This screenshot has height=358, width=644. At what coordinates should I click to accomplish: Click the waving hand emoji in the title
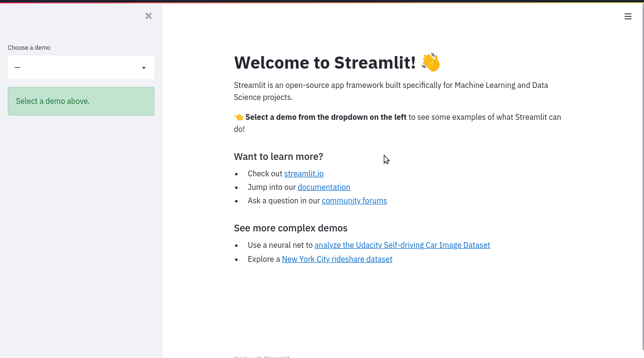[x=430, y=62]
